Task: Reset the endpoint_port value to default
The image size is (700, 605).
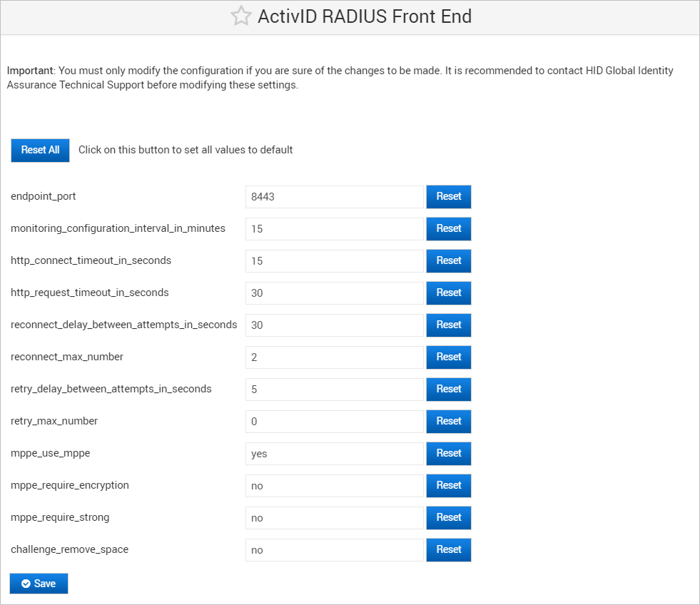Action: (448, 196)
